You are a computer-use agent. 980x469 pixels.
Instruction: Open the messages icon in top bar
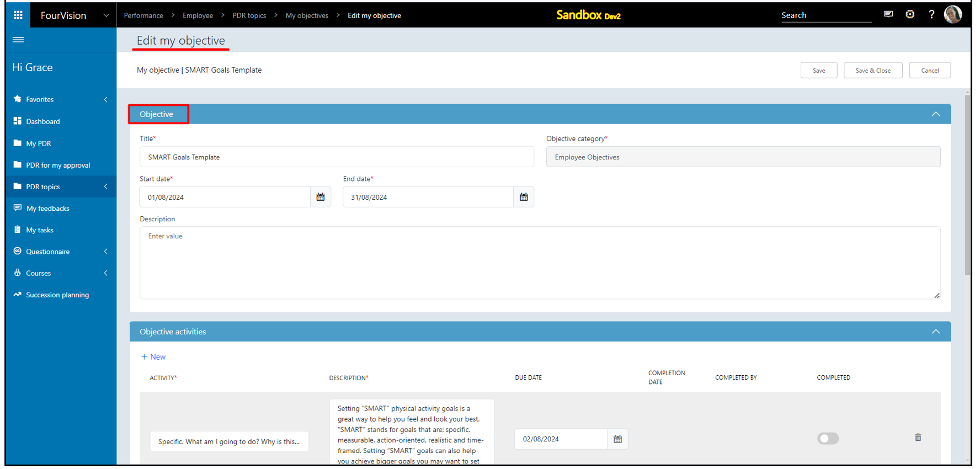click(x=888, y=14)
